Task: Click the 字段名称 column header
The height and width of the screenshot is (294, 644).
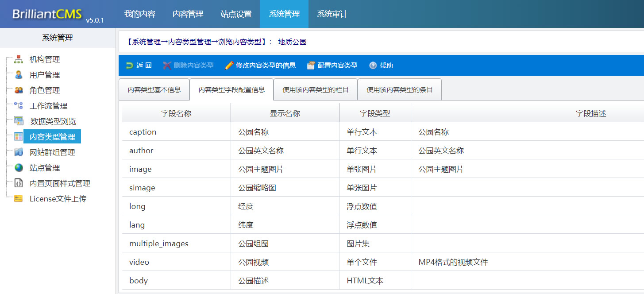Action: coord(176,113)
